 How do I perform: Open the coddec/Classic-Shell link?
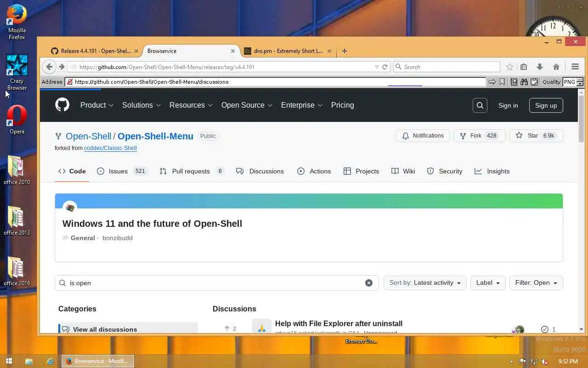[110, 148]
